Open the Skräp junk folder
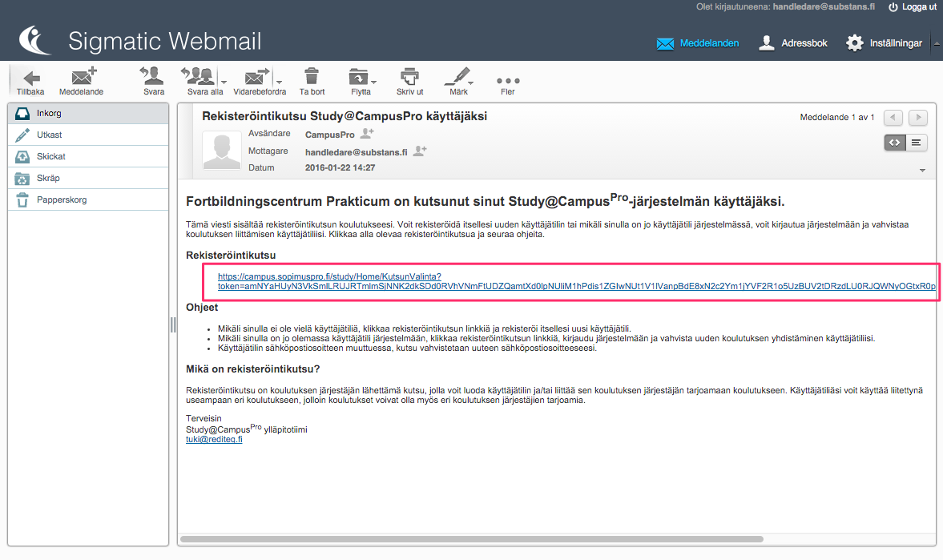 click(88, 178)
